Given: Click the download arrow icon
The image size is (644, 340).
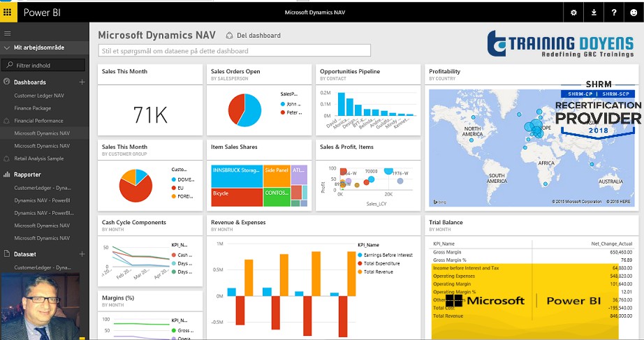Looking at the screenshot, I should click(x=594, y=13).
